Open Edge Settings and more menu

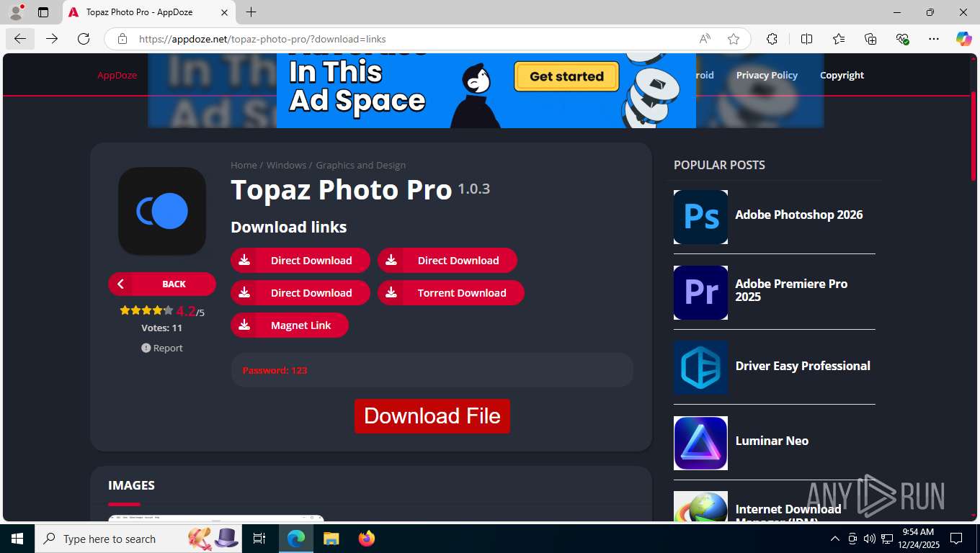(934, 39)
